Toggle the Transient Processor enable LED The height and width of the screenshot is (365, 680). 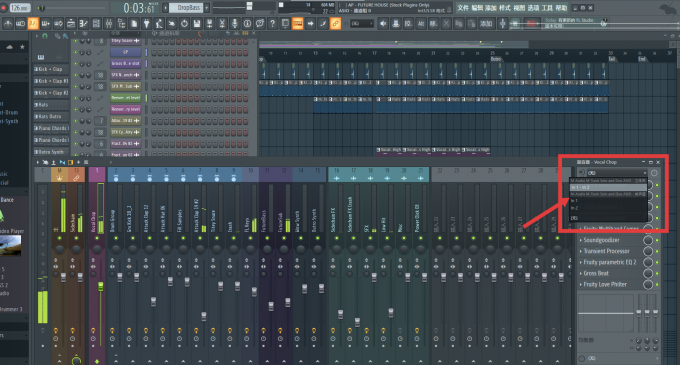657,251
